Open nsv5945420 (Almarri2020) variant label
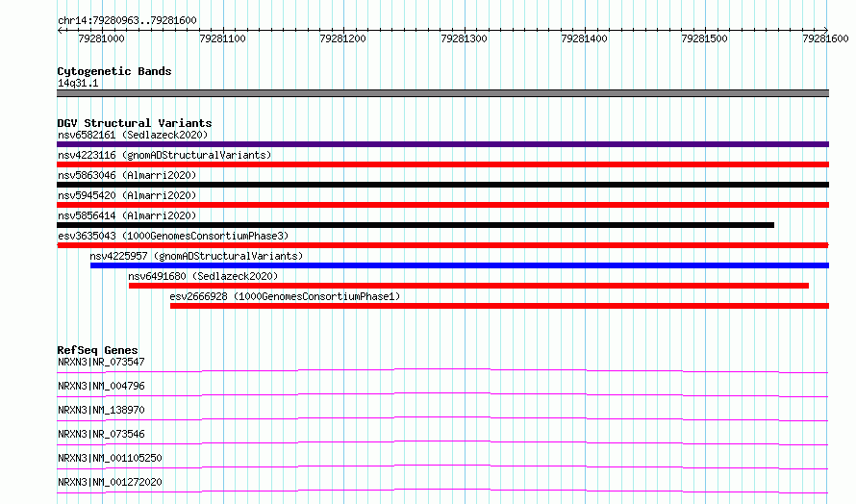The width and height of the screenshot is (856, 504). click(127, 195)
